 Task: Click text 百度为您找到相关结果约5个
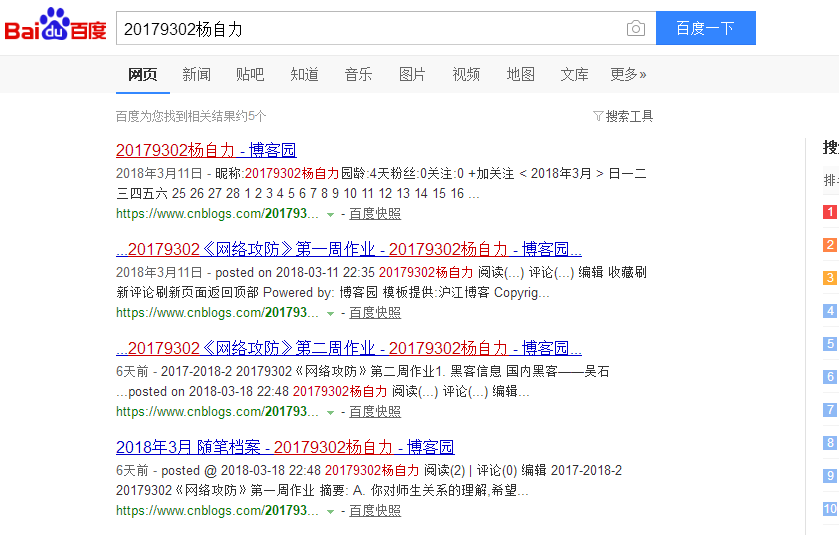(x=191, y=116)
